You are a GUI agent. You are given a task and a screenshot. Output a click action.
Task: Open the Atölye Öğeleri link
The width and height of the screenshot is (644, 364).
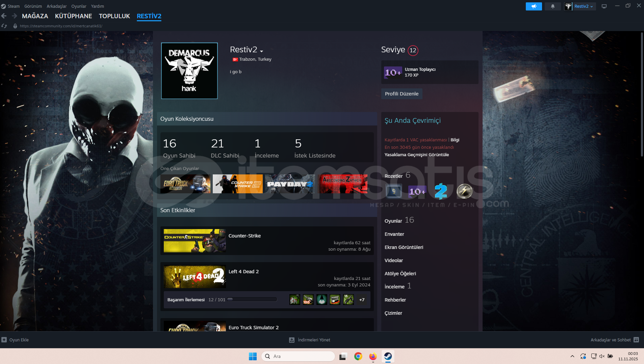tap(400, 274)
